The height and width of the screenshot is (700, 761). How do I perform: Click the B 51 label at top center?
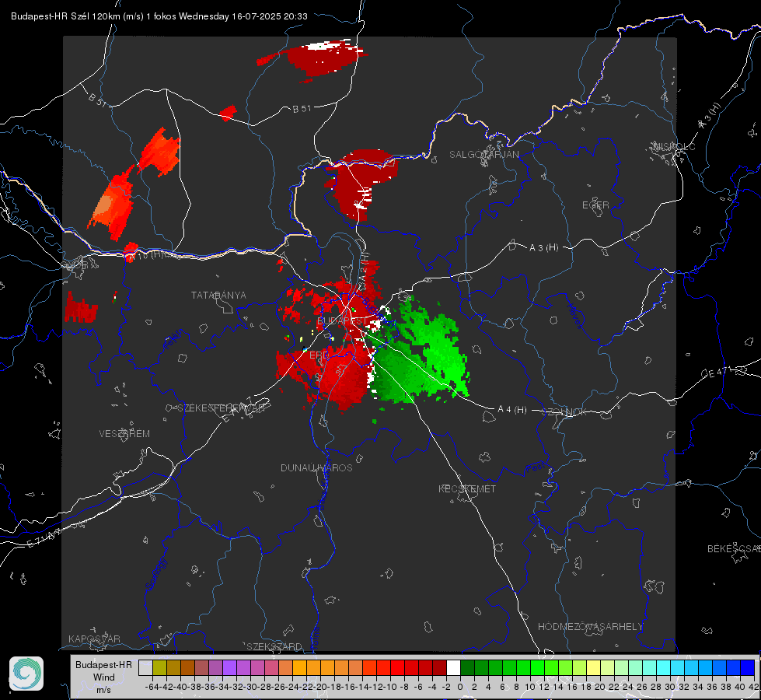pyautogui.click(x=302, y=109)
